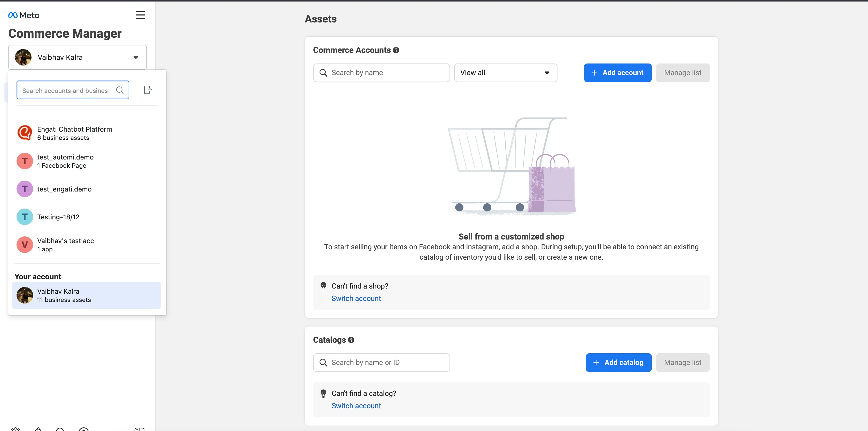This screenshot has width=868, height=431.
Task: Open the View all filter dropdown
Action: click(x=506, y=73)
